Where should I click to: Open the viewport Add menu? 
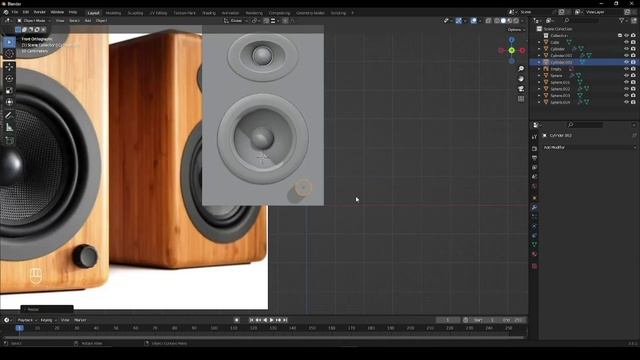pos(88,20)
